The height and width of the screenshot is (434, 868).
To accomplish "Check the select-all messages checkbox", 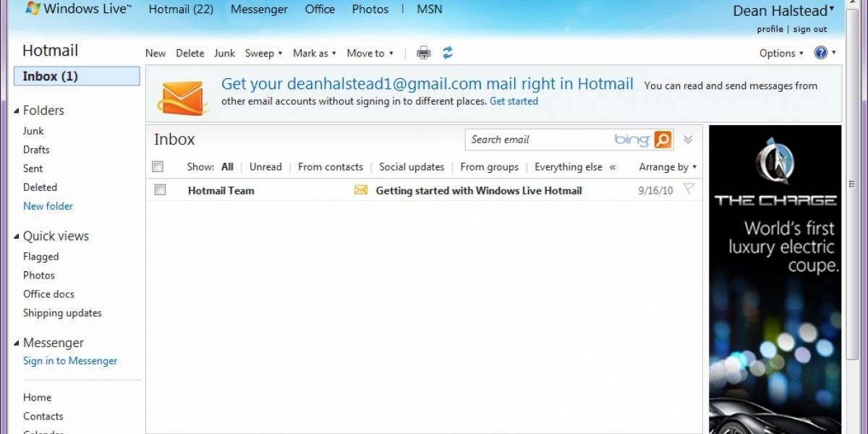I will click(158, 166).
